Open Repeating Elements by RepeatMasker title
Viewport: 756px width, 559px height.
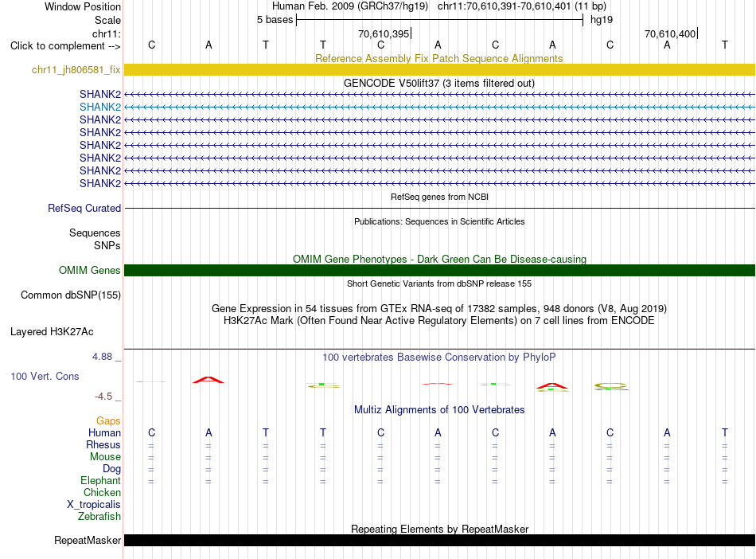tap(439, 529)
